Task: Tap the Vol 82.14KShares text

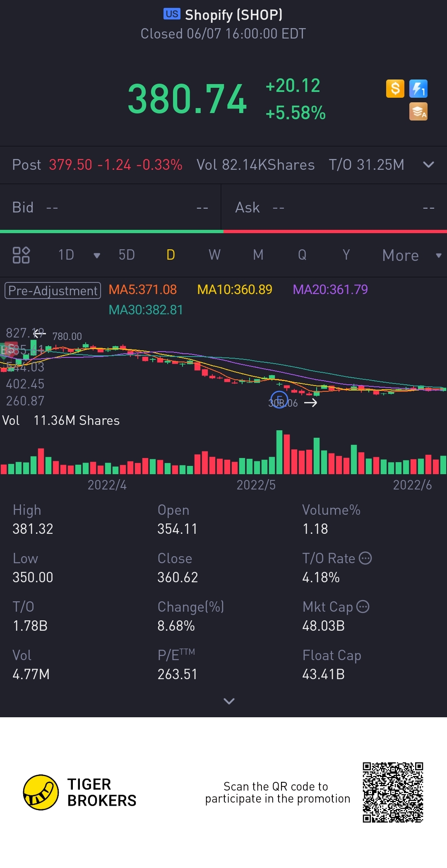Action: (255, 165)
